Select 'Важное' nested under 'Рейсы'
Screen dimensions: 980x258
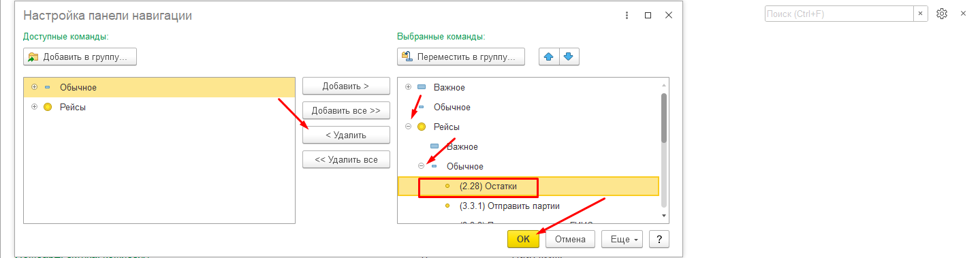pos(528,146)
